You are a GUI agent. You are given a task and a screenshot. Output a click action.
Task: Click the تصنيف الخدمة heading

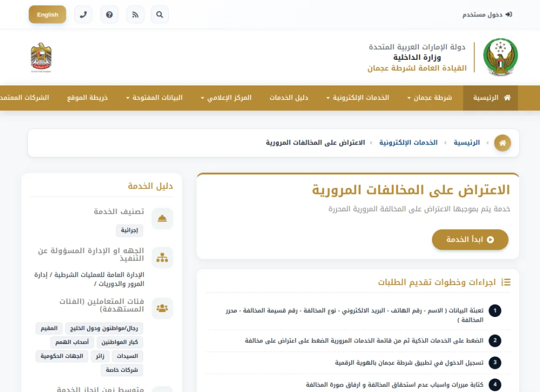click(x=119, y=212)
